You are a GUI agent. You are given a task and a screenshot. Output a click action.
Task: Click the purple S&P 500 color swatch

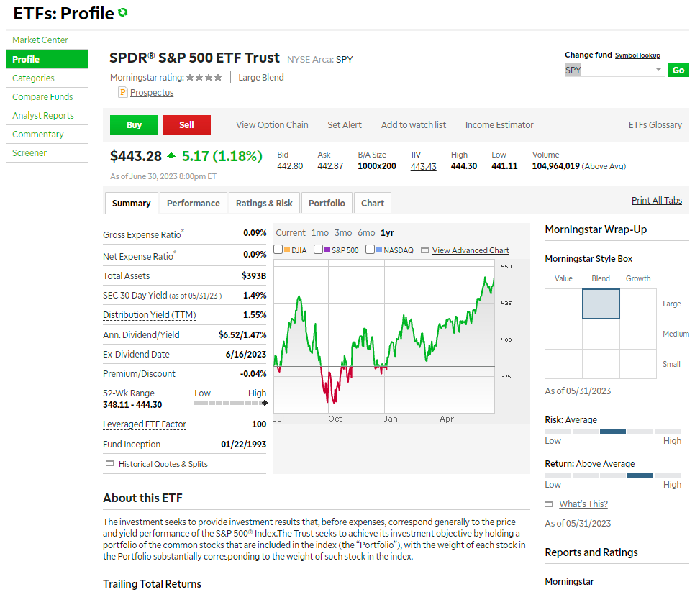coord(327,250)
